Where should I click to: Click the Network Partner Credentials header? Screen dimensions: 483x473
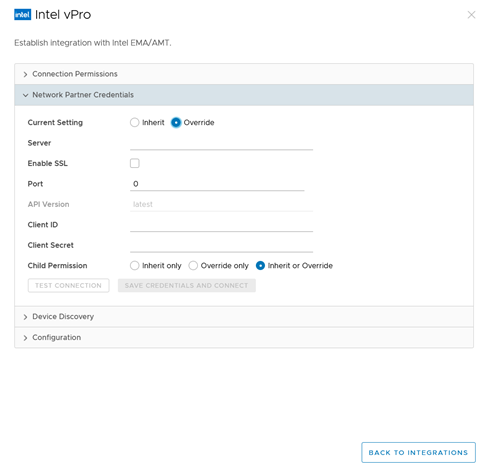[244, 95]
